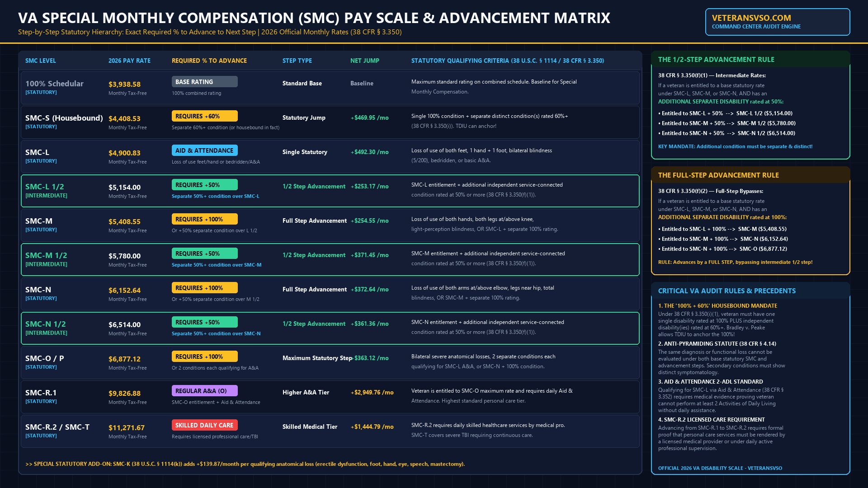Click the $4,900.83 pay rate

point(124,153)
